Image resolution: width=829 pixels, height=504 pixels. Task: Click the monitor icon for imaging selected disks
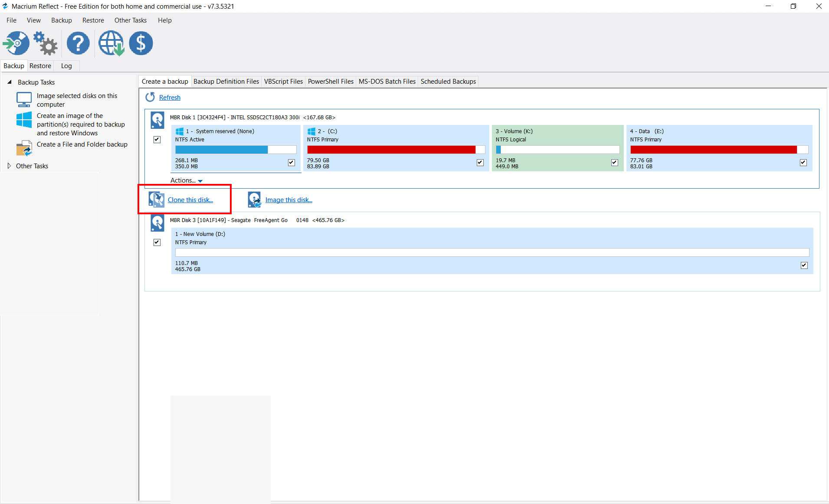24,99
